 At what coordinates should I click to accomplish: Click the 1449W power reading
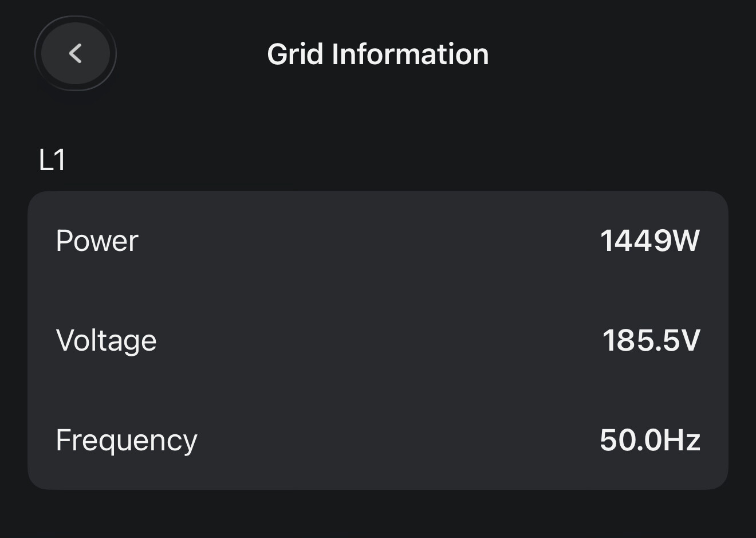click(x=649, y=241)
